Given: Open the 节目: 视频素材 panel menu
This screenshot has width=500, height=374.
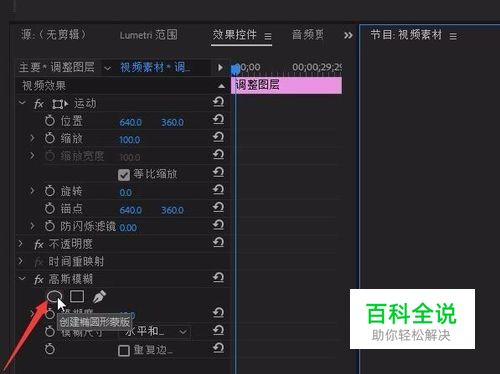Looking at the screenshot, I should click(453, 36).
